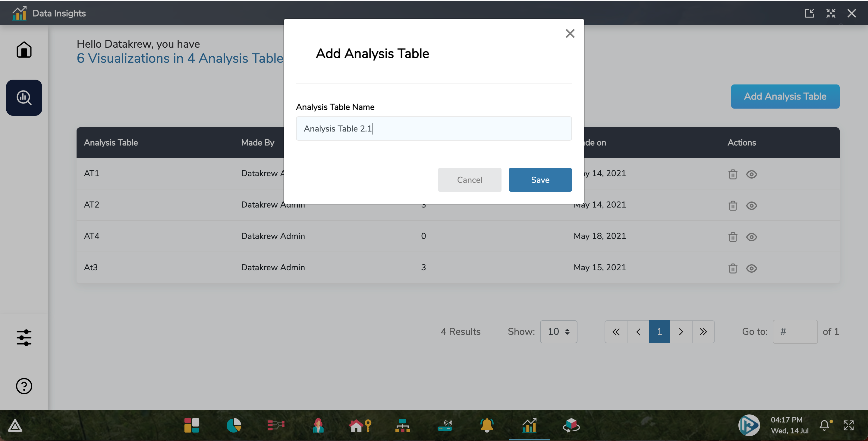
Task: Delete the At3 analysis table
Action: 733,268
